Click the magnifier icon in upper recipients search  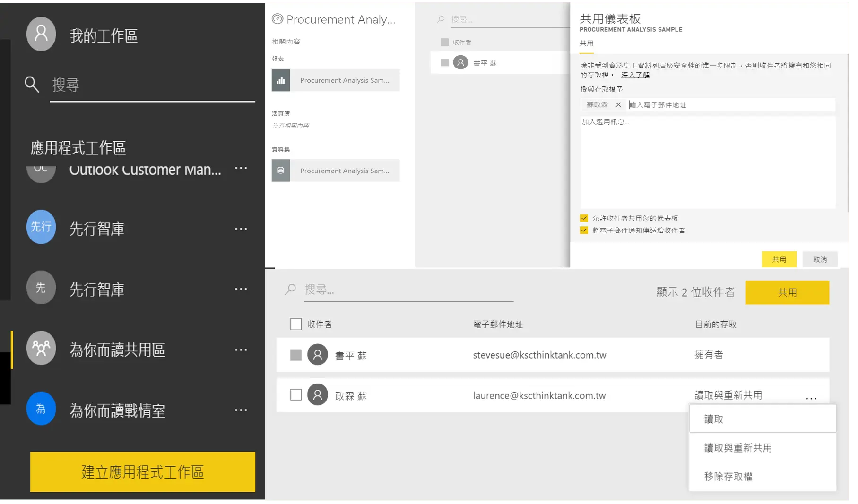point(441,19)
